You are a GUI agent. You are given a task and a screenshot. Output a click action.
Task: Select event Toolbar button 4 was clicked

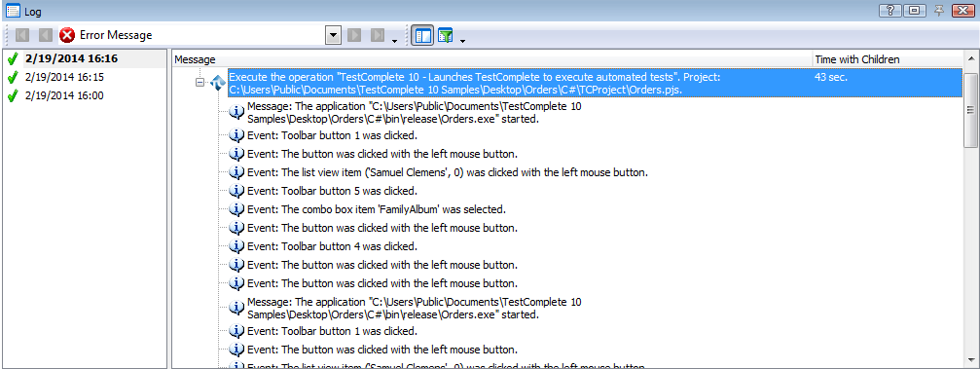coord(332,245)
